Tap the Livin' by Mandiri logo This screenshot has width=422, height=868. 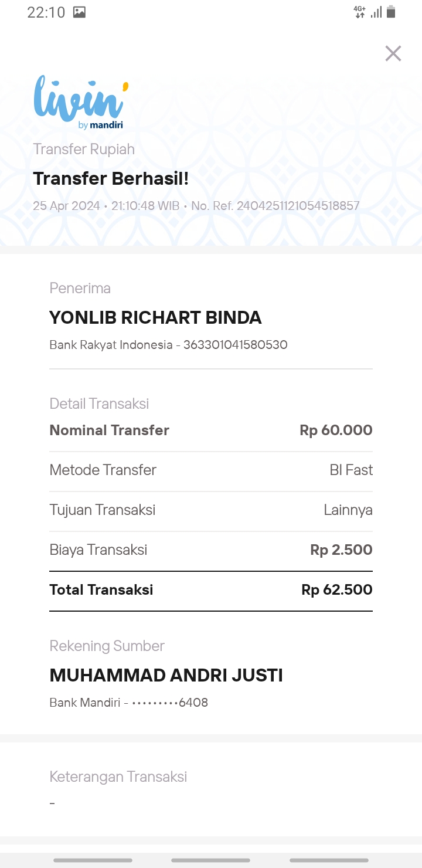click(81, 102)
